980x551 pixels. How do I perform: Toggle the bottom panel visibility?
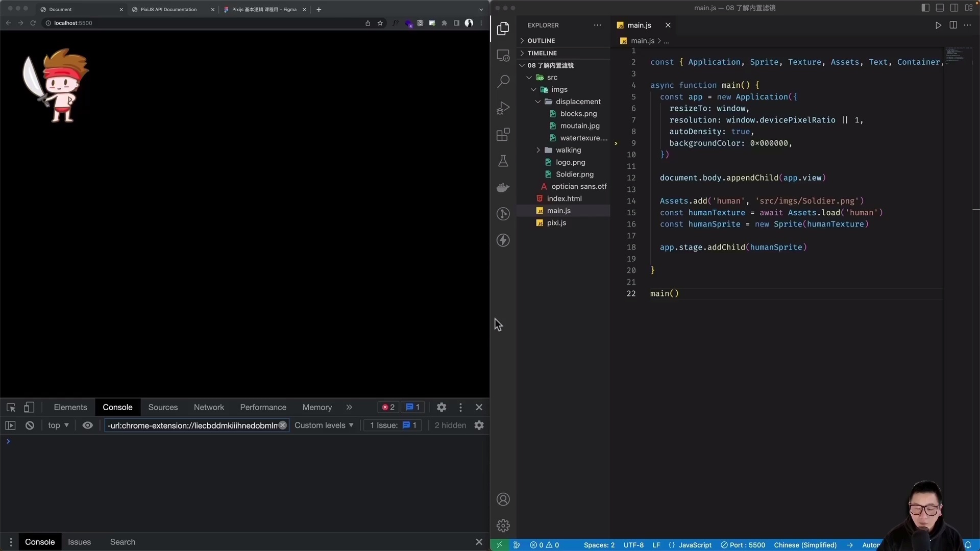[x=940, y=8]
